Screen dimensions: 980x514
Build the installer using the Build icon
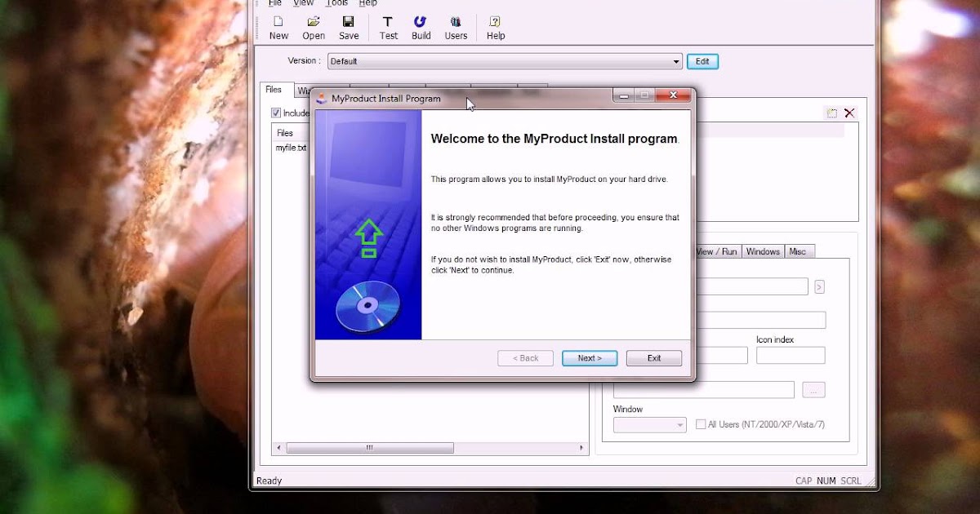421,27
